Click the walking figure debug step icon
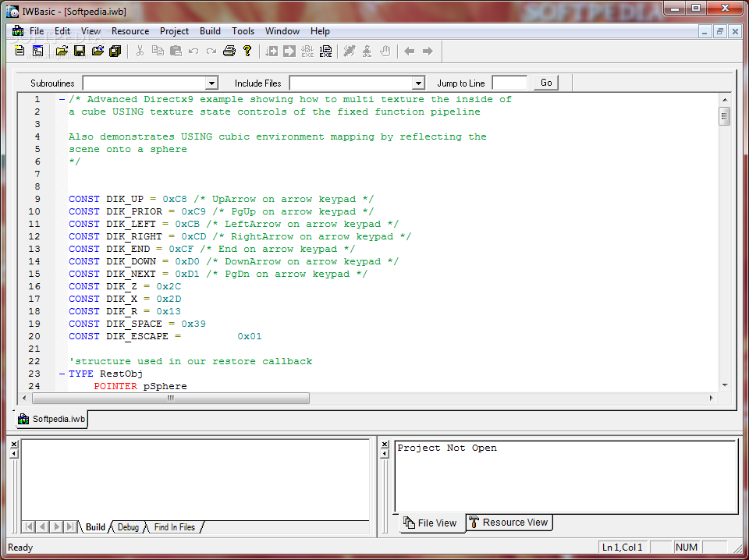 (x=367, y=51)
